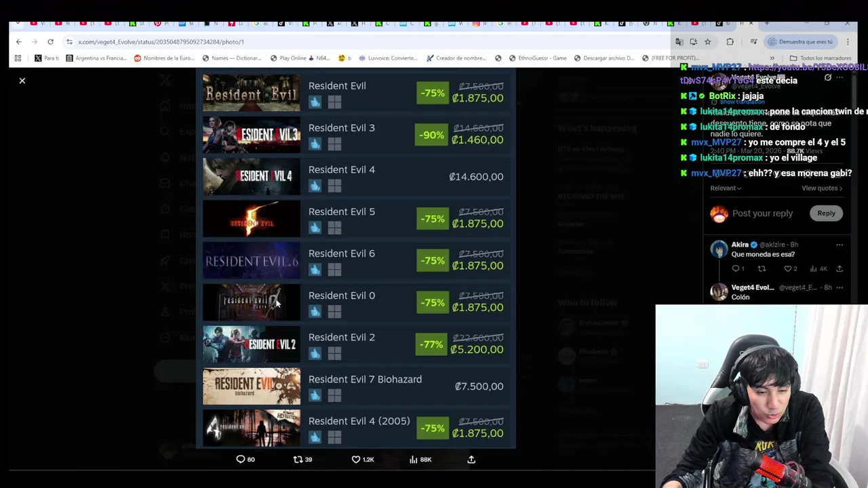Open the 'Luvvoice: Convierte' bookmark
Screen dimensions: 868x488
point(387,58)
